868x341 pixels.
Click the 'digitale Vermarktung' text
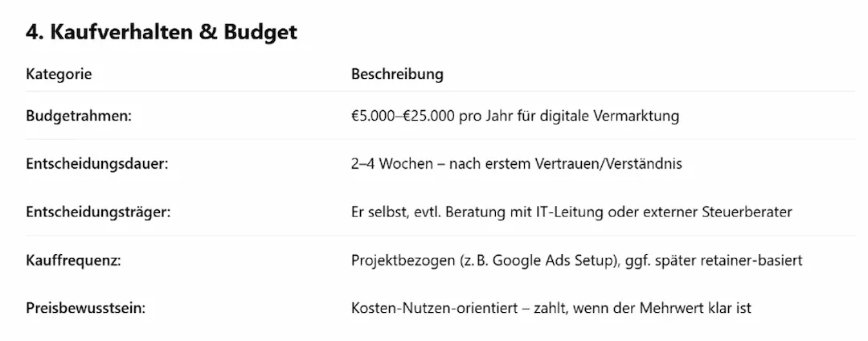coord(612,116)
